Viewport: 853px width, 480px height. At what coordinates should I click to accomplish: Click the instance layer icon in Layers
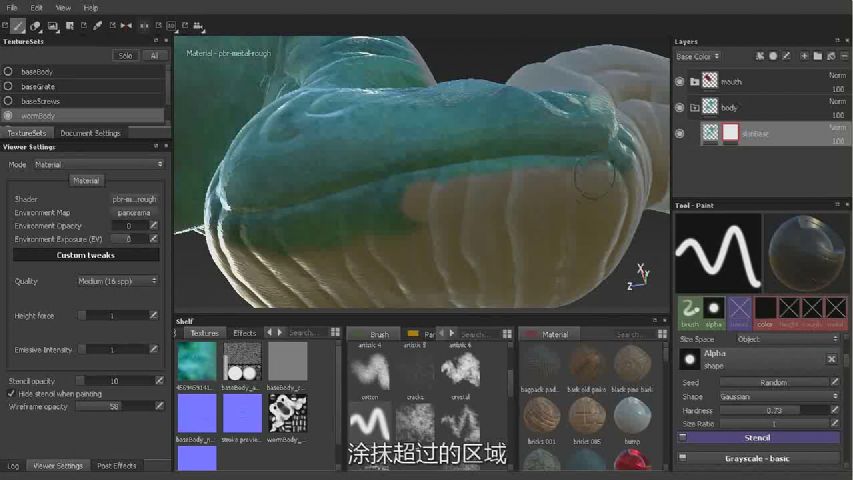click(831, 56)
